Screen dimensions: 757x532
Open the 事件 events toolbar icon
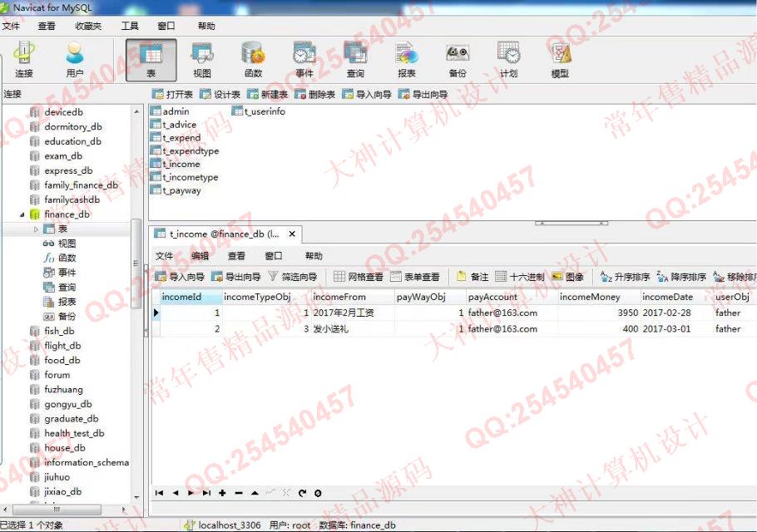(304, 60)
